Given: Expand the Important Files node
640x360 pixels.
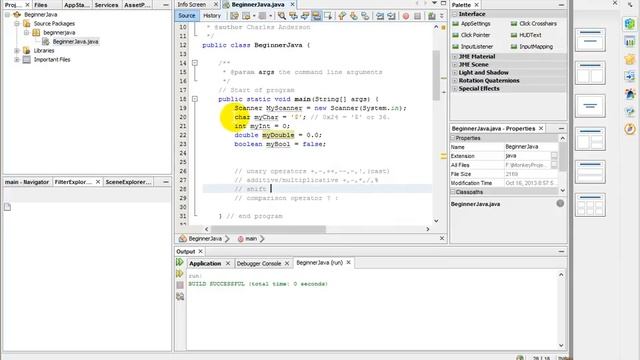Looking at the screenshot, I should click(17, 60).
